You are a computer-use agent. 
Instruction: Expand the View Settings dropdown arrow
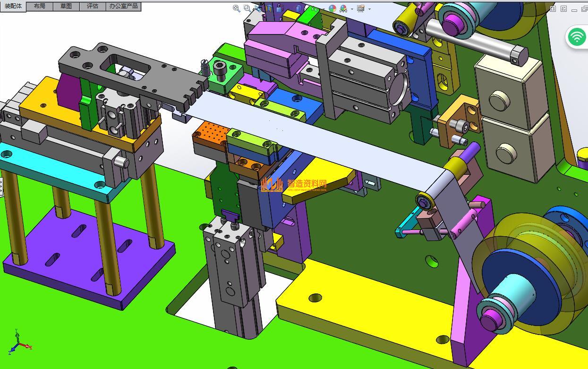point(369,9)
